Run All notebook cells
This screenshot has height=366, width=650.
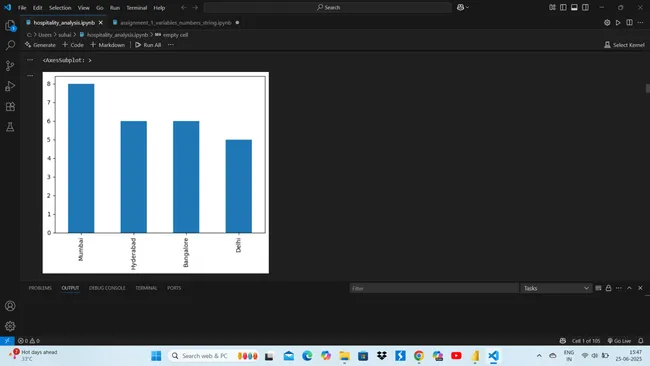[x=148, y=45]
